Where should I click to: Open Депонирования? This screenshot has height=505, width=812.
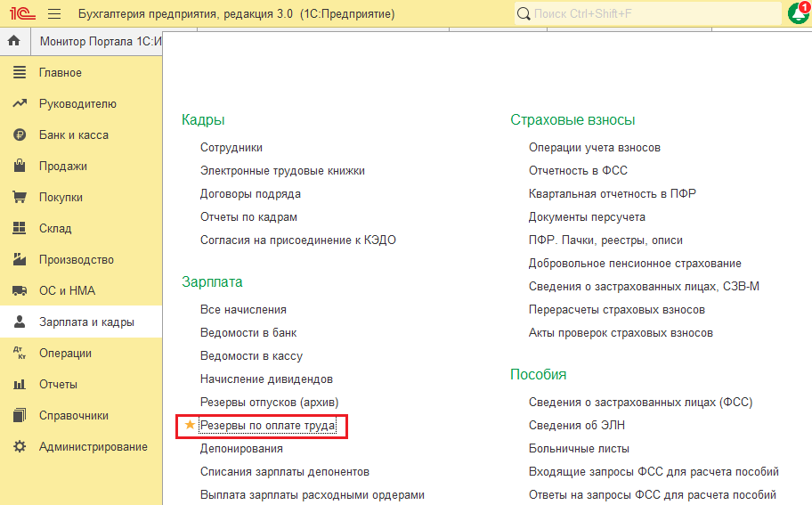click(x=241, y=449)
